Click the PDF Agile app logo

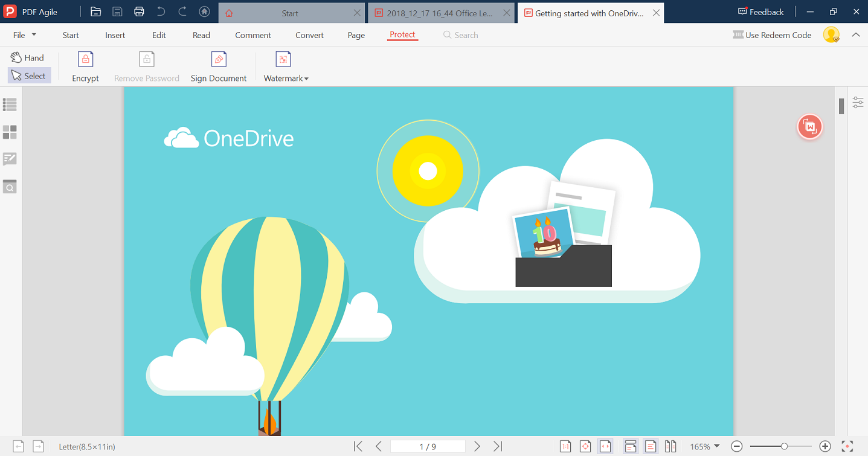(x=10, y=11)
